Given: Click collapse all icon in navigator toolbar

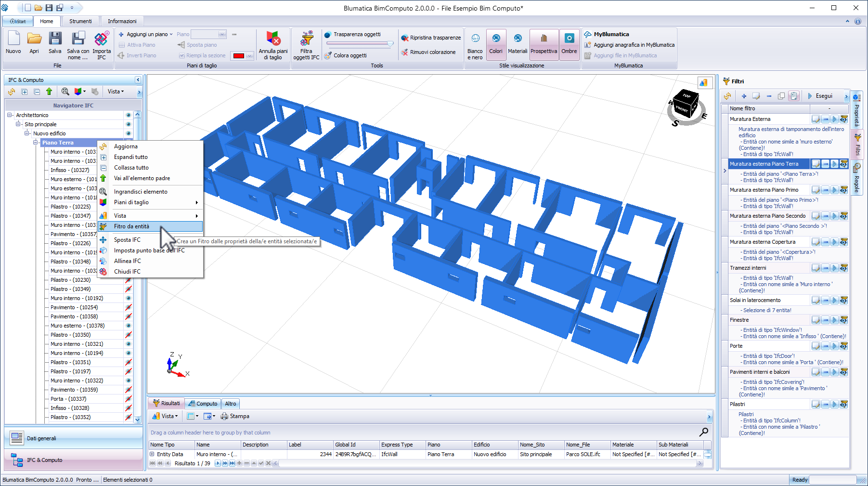Looking at the screenshot, I should [37, 92].
